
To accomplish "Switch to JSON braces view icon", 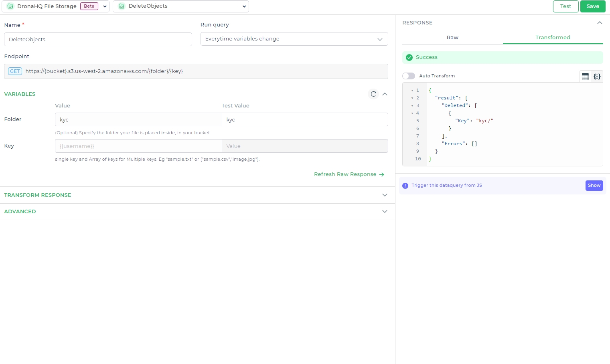I will [597, 77].
